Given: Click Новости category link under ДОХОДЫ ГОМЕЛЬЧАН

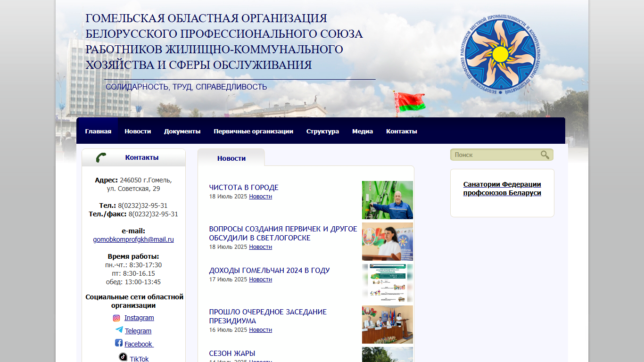Looking at the screenshot, I should click(260, 280).
